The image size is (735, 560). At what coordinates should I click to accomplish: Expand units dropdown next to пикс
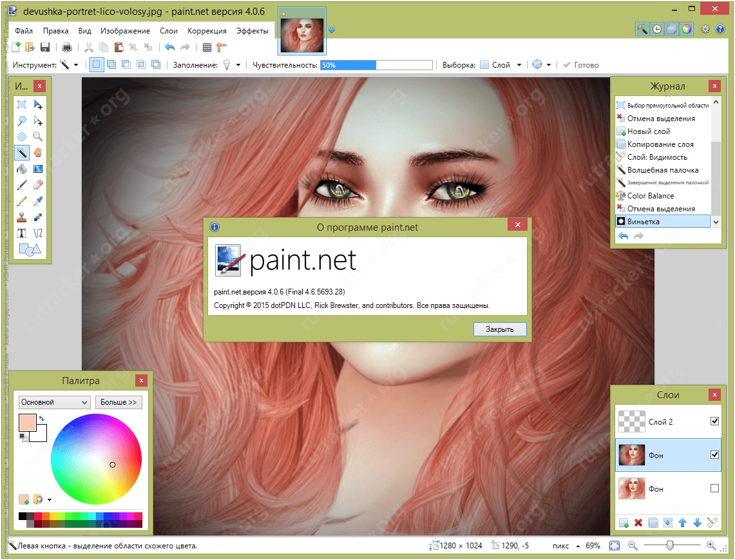pos(578,545)
